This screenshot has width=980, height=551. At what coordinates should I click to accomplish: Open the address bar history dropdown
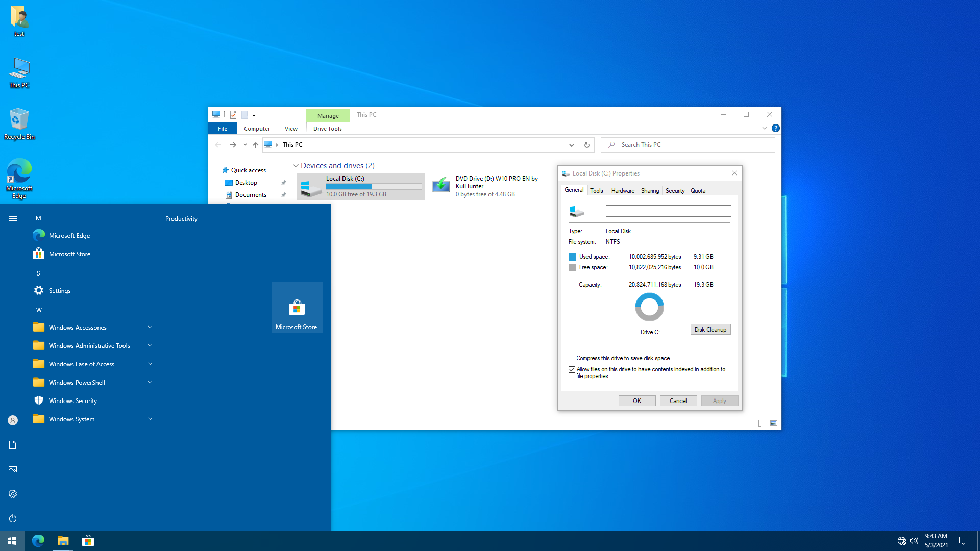tap(571, 145)
